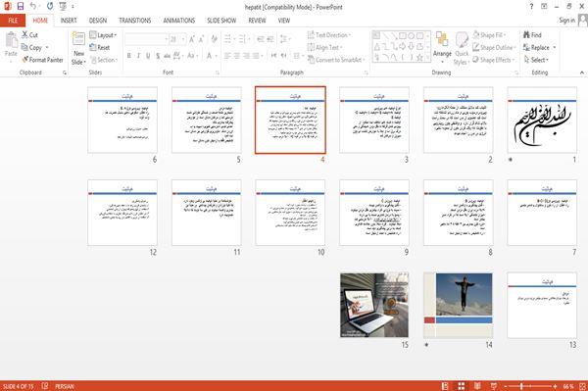This screenshot has width=588, height=391.
Task: Click Replace in Editing group
Action: [x=539, y=47]
